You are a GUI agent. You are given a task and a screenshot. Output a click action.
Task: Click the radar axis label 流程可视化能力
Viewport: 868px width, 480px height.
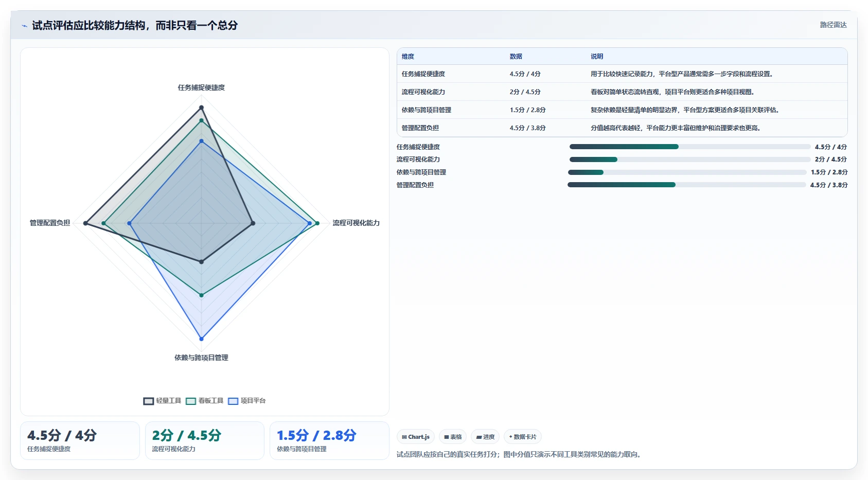[356, 223]
